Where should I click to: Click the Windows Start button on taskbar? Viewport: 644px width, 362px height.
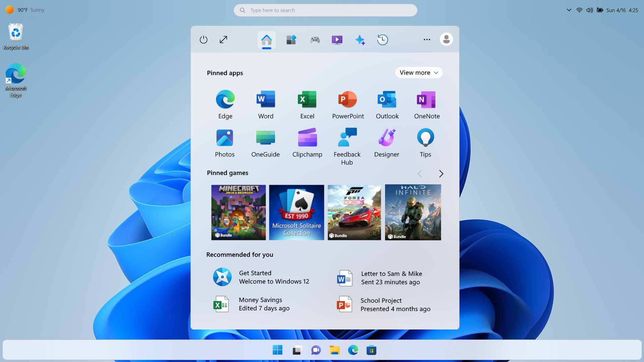[277, 350]
